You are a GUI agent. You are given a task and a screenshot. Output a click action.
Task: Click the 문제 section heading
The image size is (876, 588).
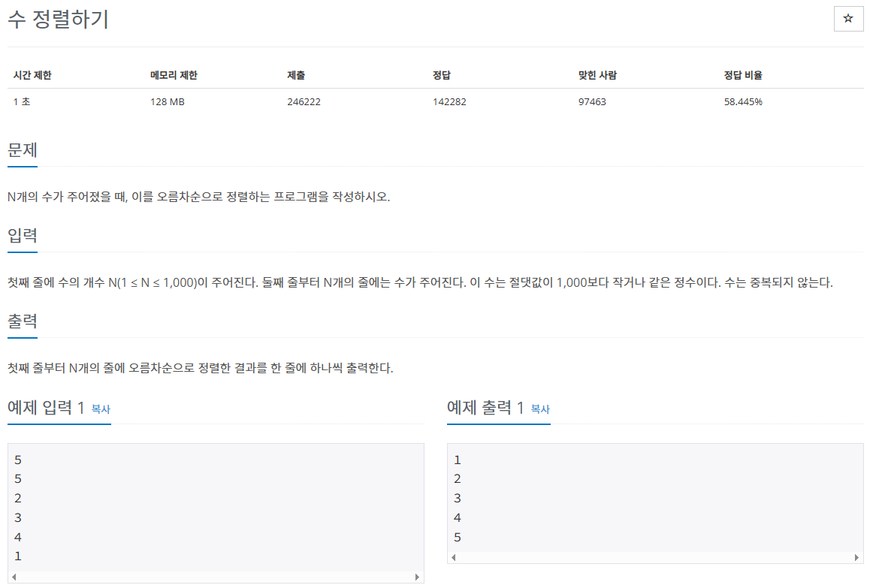[x=23, y=150]
